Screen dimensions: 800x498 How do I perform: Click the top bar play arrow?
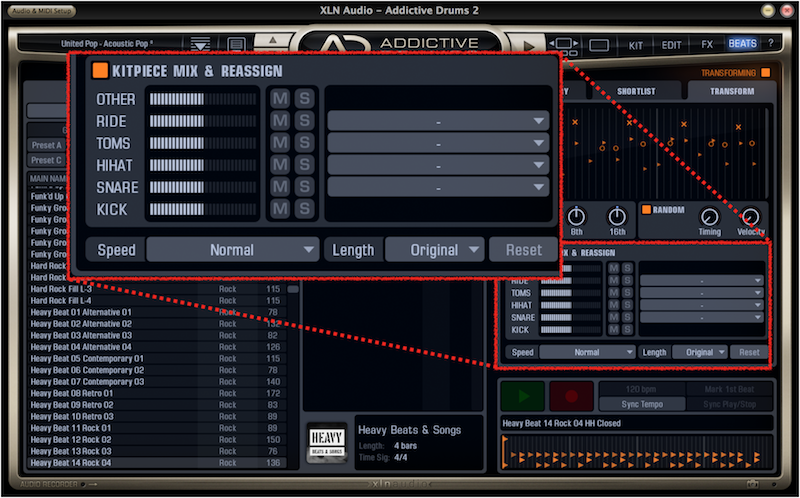click(529, 46)
